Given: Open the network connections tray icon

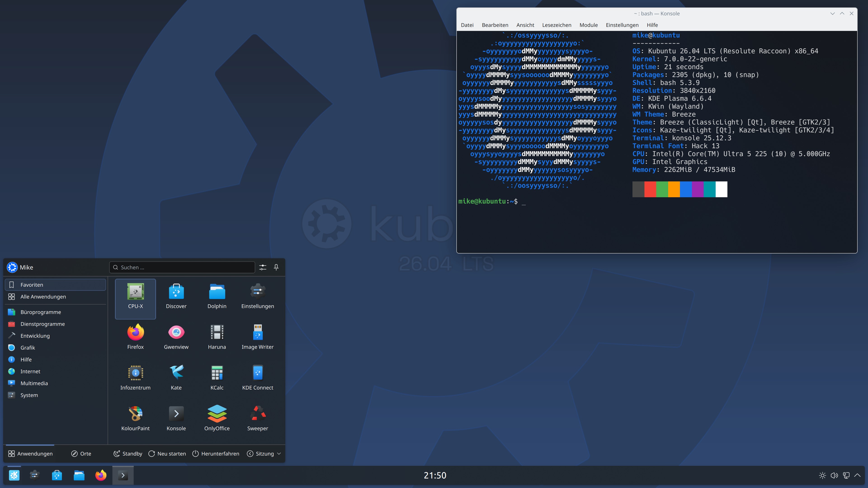Looking at the screenshot, I should 846,476.
